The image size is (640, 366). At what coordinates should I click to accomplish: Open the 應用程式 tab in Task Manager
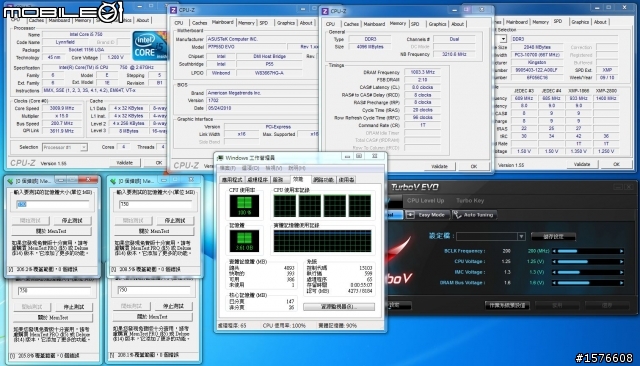[x=232, y=180]
